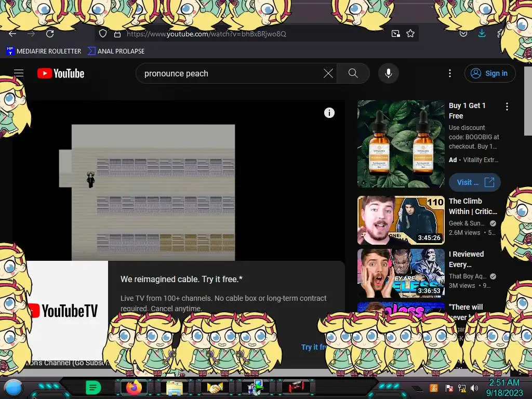Submit search with the magnifier button

[353, 73]
